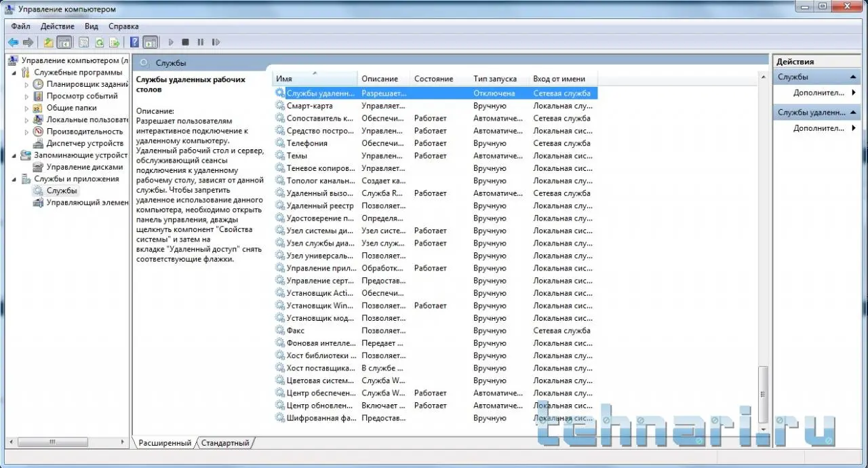Select the Цветовая систем... service row
The width and height of the screenshot is (868, 468).
pyautogui.click(x=435, y=381)
